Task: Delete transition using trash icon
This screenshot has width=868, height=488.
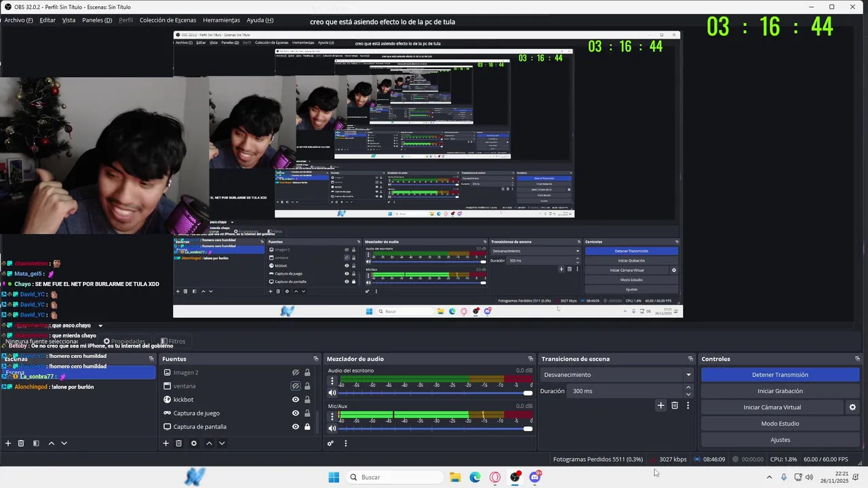Action: pos(675,405)
